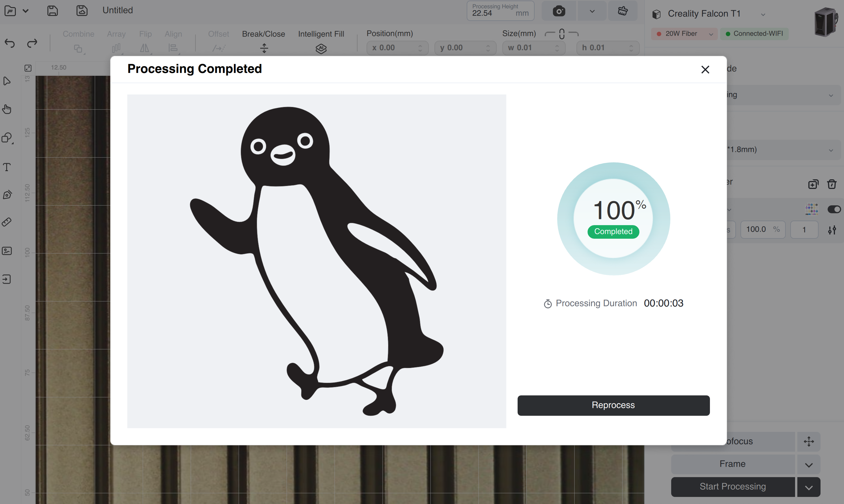Image resolution: width=844 pixels, height=504 pixels.
Task: Select the arrow selection tool
Action: point(7,81)
